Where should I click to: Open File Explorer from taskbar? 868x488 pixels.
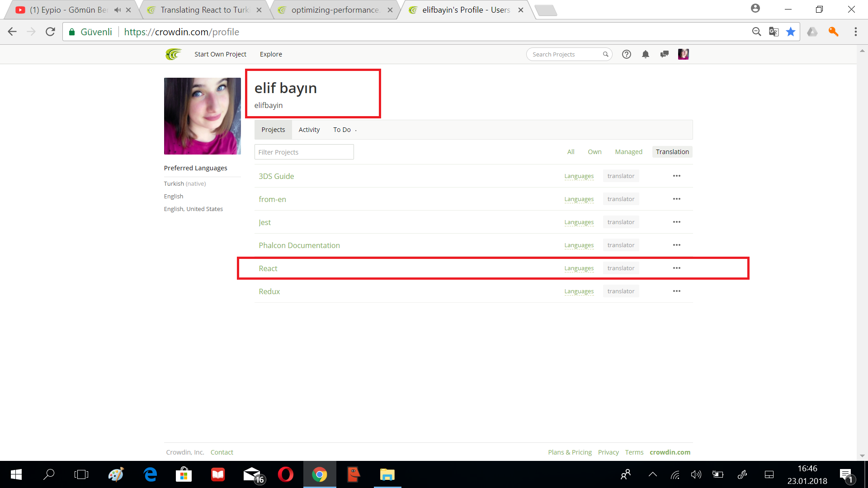pyautogui.click(x=387, y=474)
